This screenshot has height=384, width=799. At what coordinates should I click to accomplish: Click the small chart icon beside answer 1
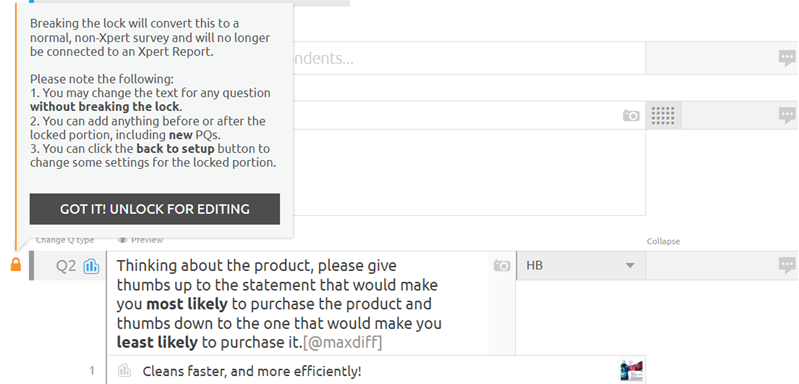tap(124, 371)
